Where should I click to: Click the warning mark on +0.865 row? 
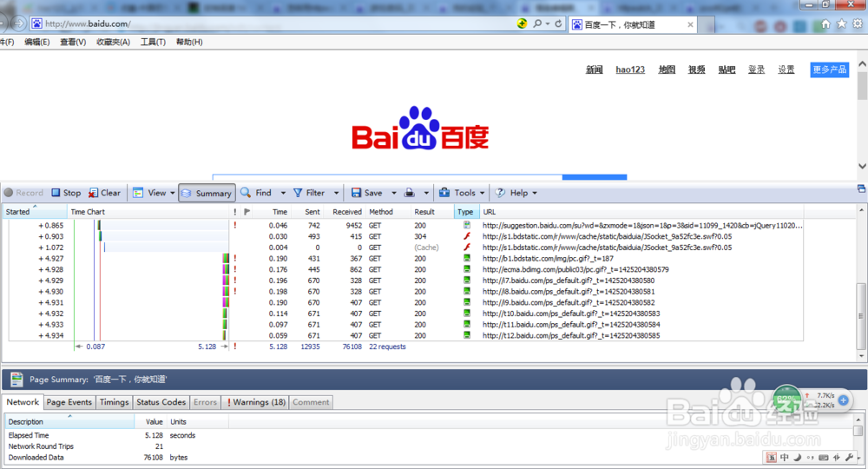(x=234, y=225)
